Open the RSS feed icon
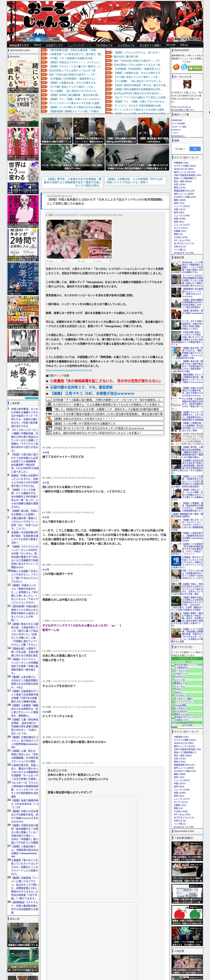 pyautogui.click(x=176, y=67)
